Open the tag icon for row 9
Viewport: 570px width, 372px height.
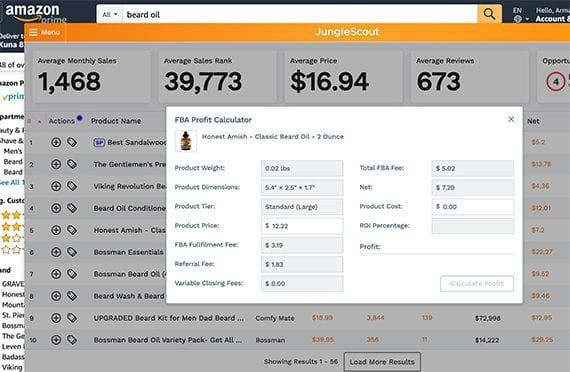pos(72,318)
